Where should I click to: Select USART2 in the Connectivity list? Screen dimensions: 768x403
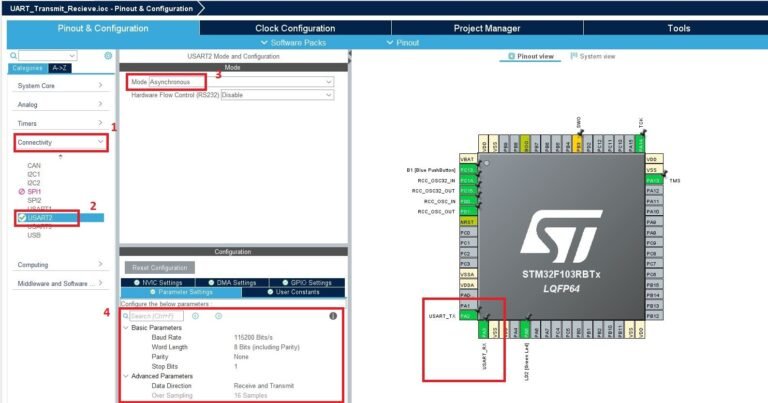click(x=40, y=217)
